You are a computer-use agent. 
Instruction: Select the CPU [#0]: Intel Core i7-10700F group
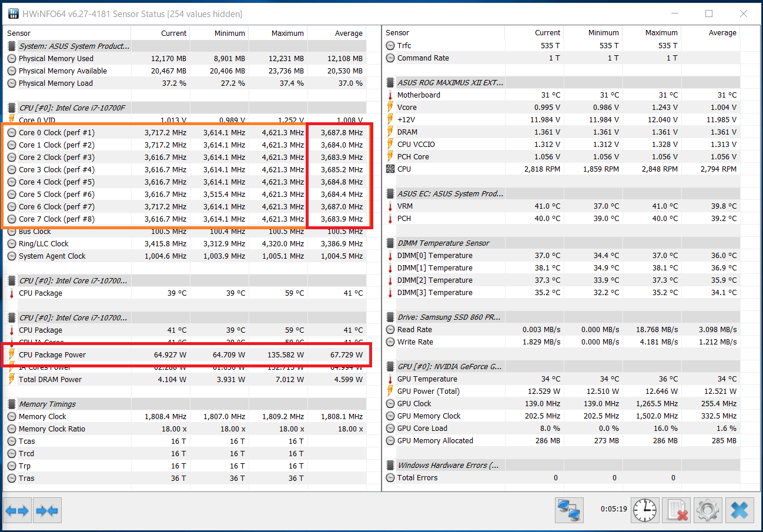[x=185, y=108]
